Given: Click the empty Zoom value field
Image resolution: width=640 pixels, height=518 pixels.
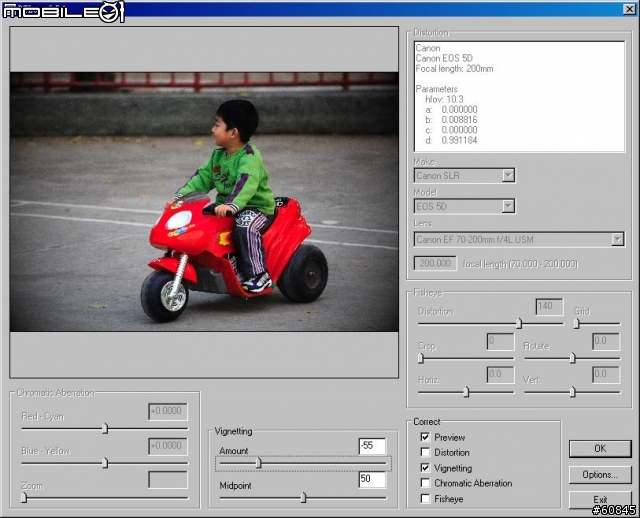Looking at the screenshot, I should [168, 480].
